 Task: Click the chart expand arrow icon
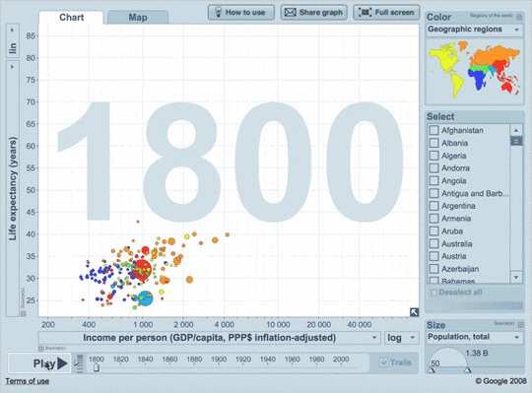coord(414,312)
